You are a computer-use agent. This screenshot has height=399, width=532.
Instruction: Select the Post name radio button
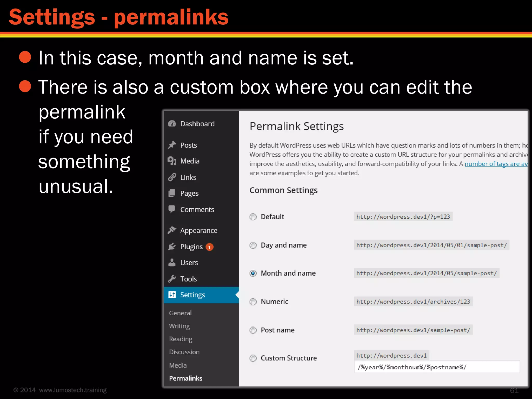click(253, 330)
